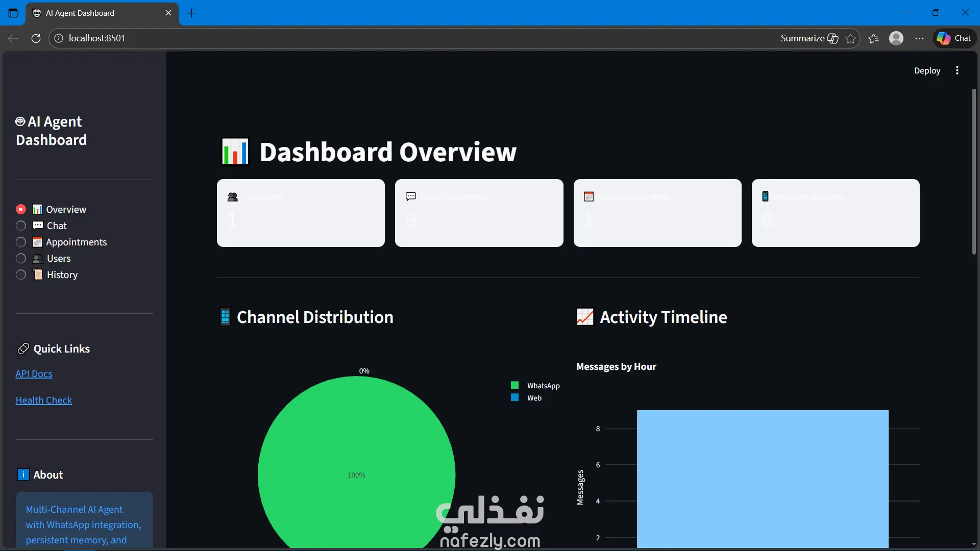The height and width of the screenshot is (551, 980).
Task: Click the link icon beside Quick Links
Action: click(x=23, y=348)
